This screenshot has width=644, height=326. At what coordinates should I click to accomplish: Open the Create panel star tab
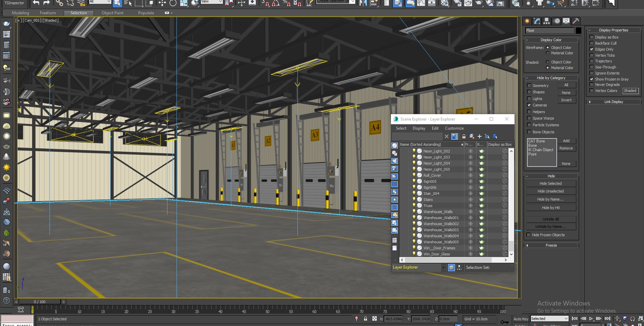point(527,21)
